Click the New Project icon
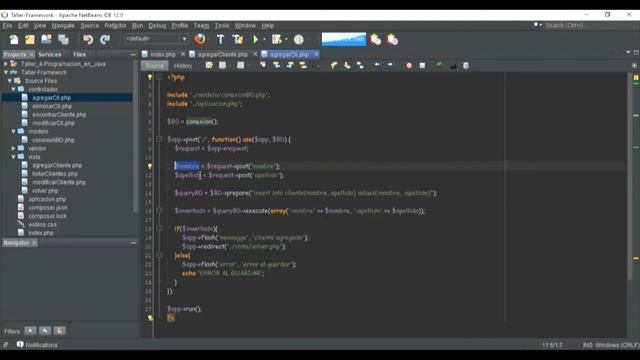This screenshot has height=360, width=640. [x=30, y=40]
